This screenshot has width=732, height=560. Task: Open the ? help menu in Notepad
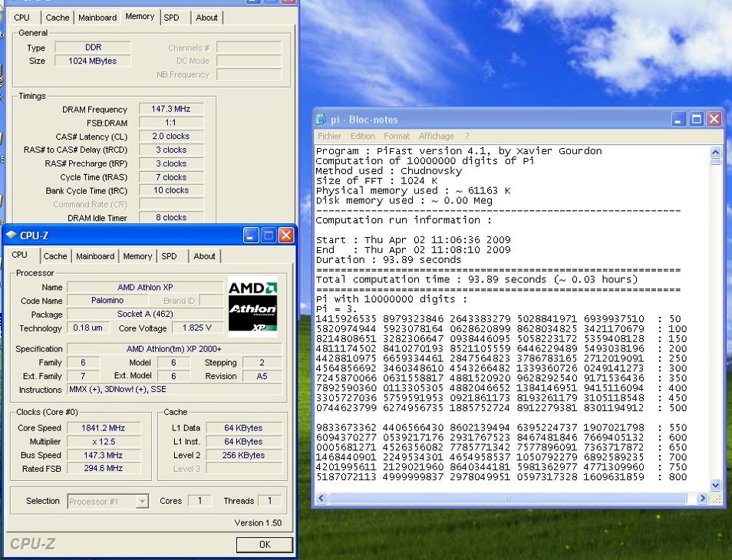click(x=467, y=137)
